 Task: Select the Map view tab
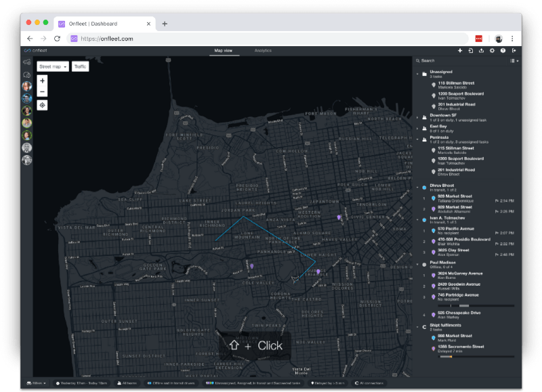point(224,51)
